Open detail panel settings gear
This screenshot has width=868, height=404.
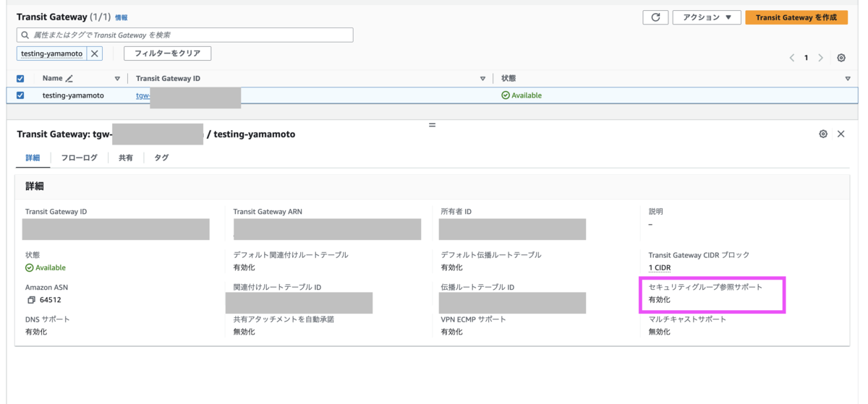pyautogui.click(x=823, y=134)
